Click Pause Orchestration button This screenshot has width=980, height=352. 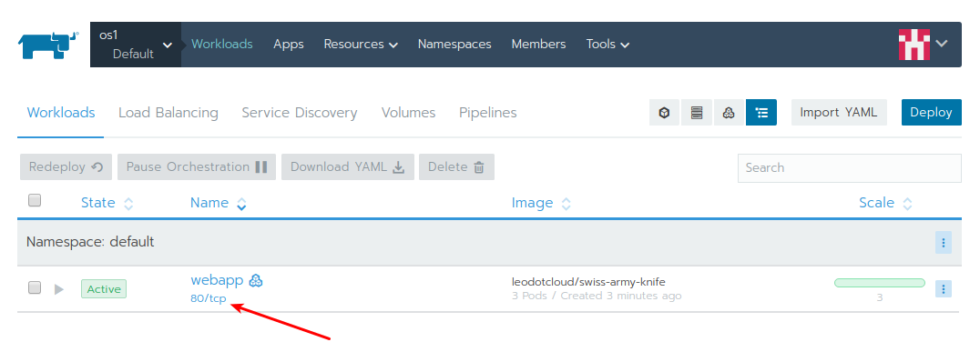click(x=197, y=167)
